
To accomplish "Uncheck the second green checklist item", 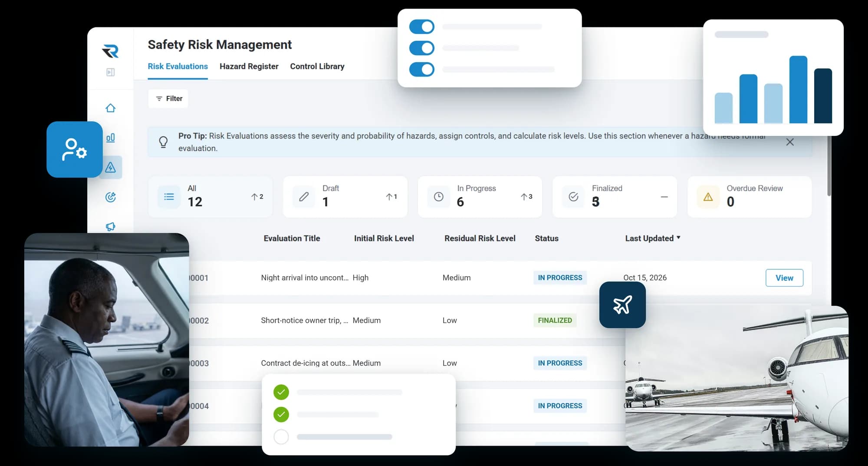I will [x=281, y=414].
